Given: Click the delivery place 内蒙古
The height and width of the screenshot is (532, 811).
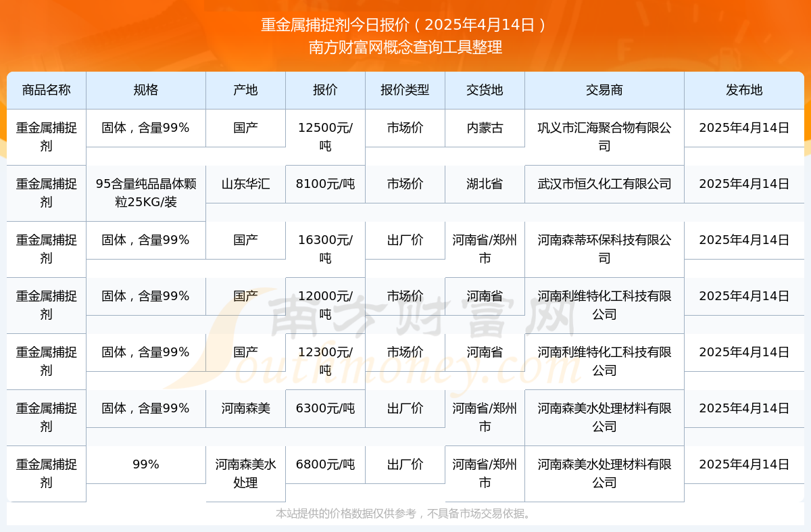Looking at the screenshot, I should click(x=485, y=127).
